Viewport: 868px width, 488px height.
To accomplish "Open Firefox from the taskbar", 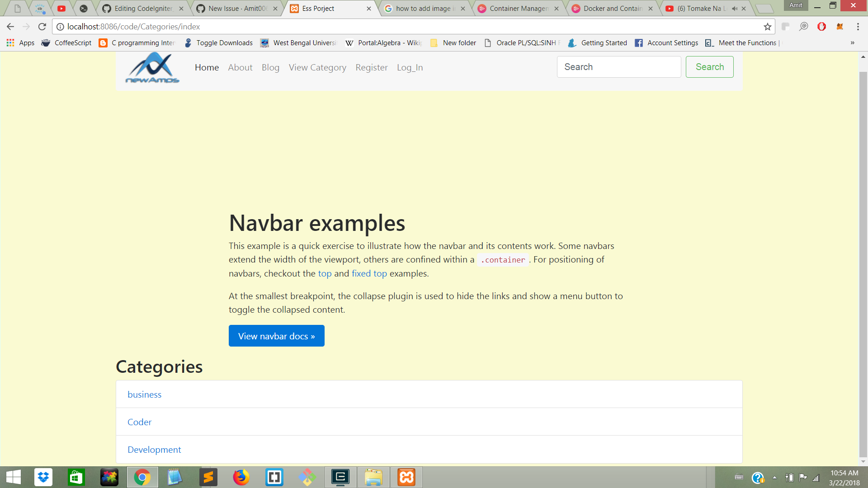I will pyautogui.click(x=241, y=477).
